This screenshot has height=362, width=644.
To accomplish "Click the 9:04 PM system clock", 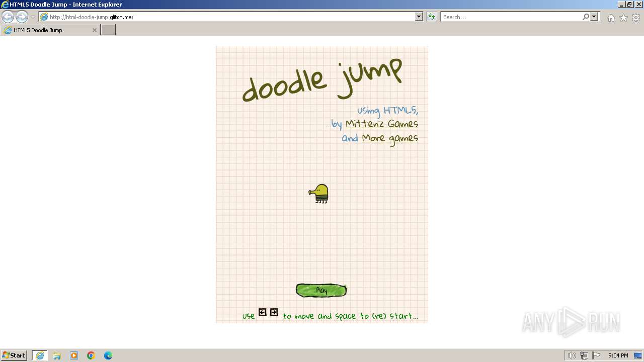I will tap(618, 355).
